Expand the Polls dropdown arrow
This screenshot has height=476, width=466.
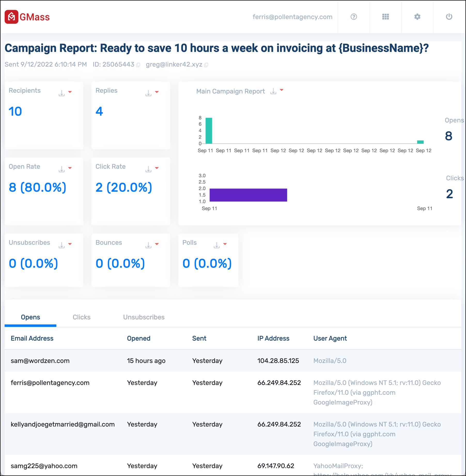tap(225, 244)
